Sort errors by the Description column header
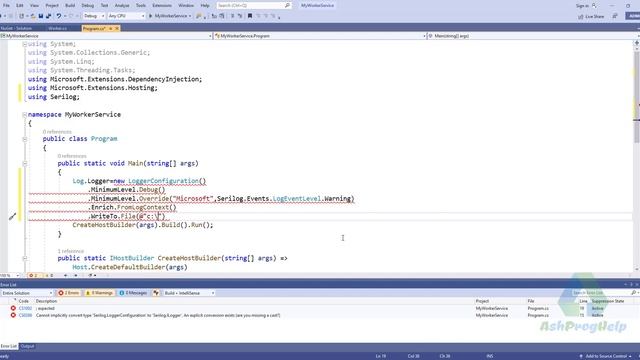The image size is (640, 360). [46, 301]
